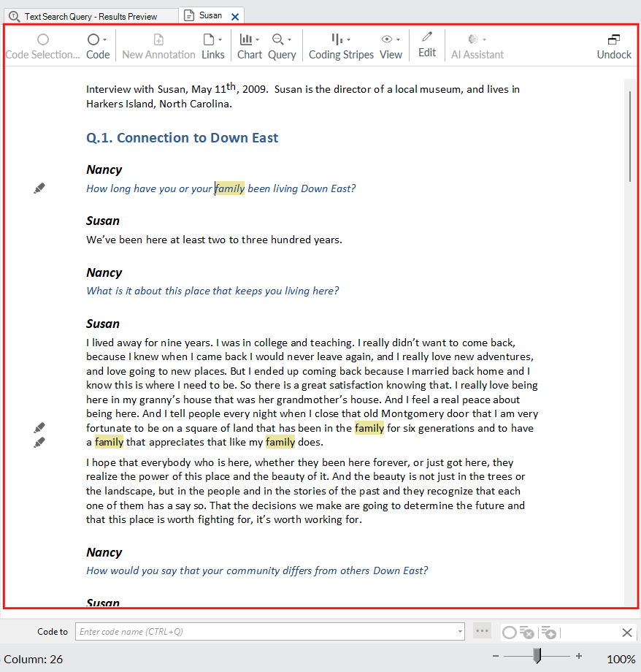This screenshot has height=672, width=641.
Task: Click the Code Selection circle icon
Action: (x=43, y=39)
